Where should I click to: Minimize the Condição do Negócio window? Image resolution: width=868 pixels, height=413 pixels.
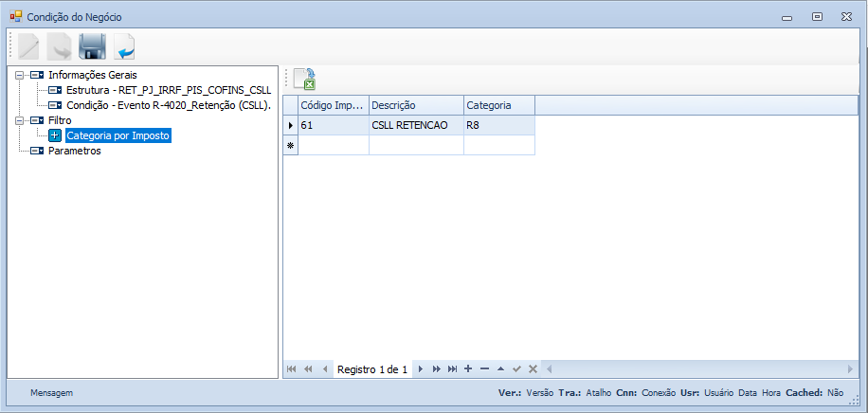[x=787, y=17]
